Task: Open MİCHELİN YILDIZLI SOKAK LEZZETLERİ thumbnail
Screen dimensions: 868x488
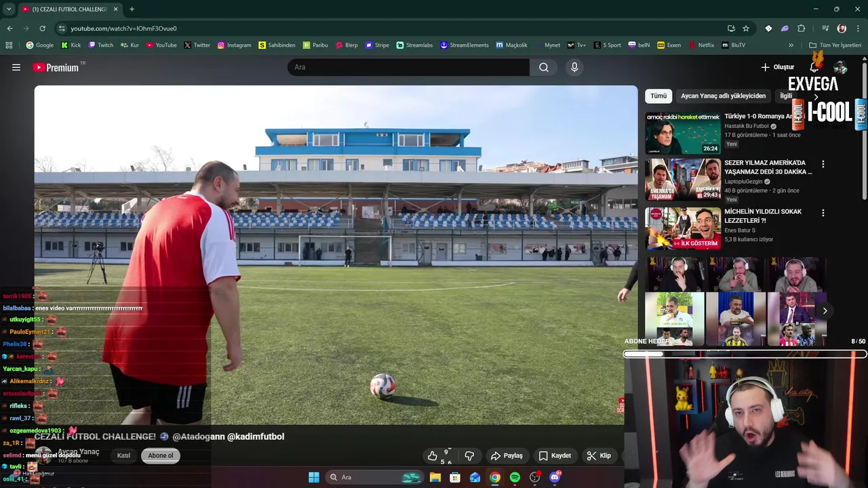Action: click(x=683, y=228)
